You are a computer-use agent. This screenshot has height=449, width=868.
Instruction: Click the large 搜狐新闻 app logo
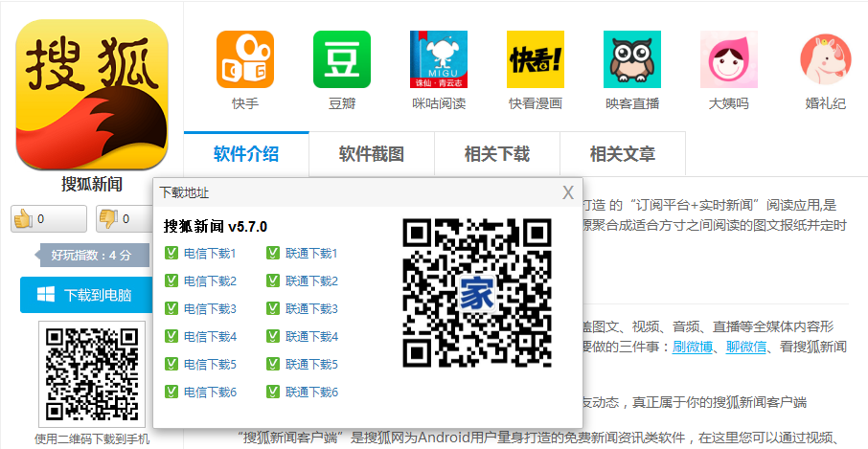pyautogui.click(x=92, y=95)
